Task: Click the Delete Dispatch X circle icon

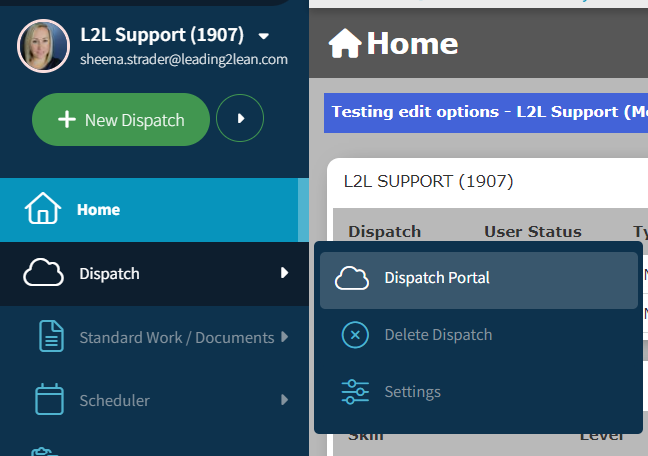Action: pyautogui.click(x=354, y=335)
